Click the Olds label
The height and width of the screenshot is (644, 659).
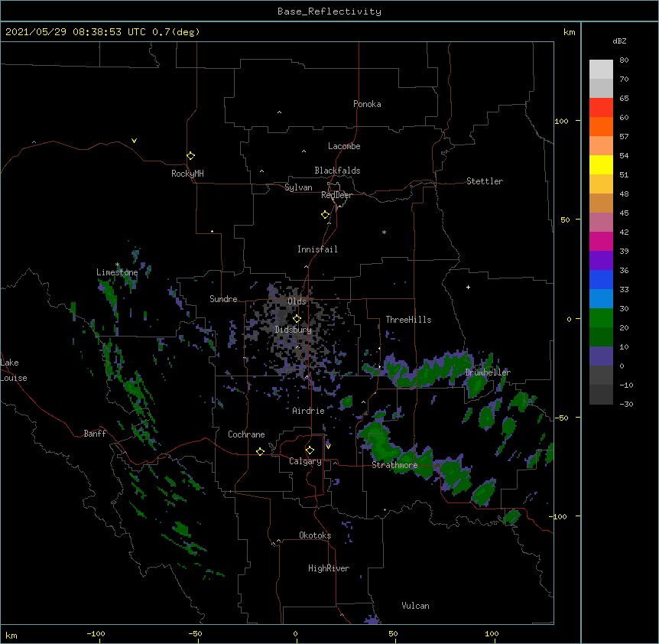297,301
